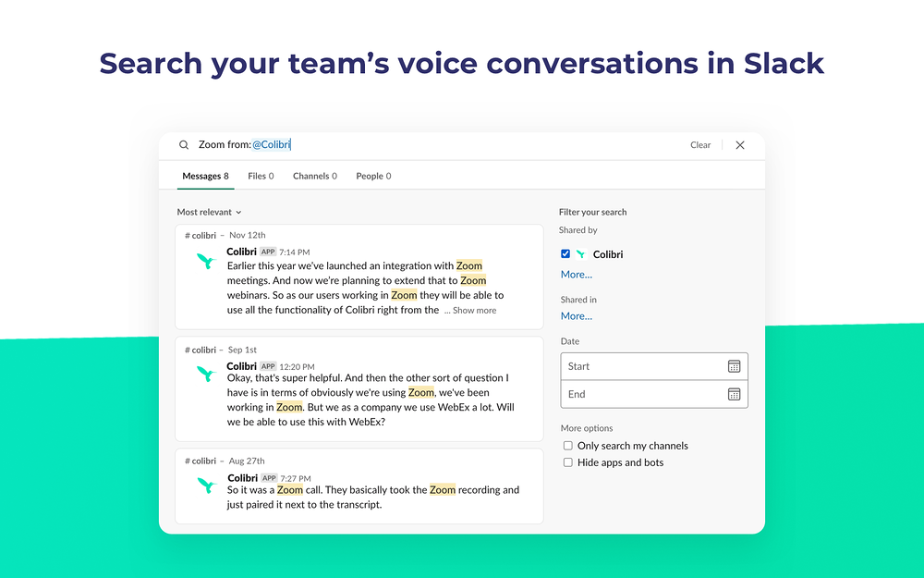Switch to the Messages 8 tab

205,176
